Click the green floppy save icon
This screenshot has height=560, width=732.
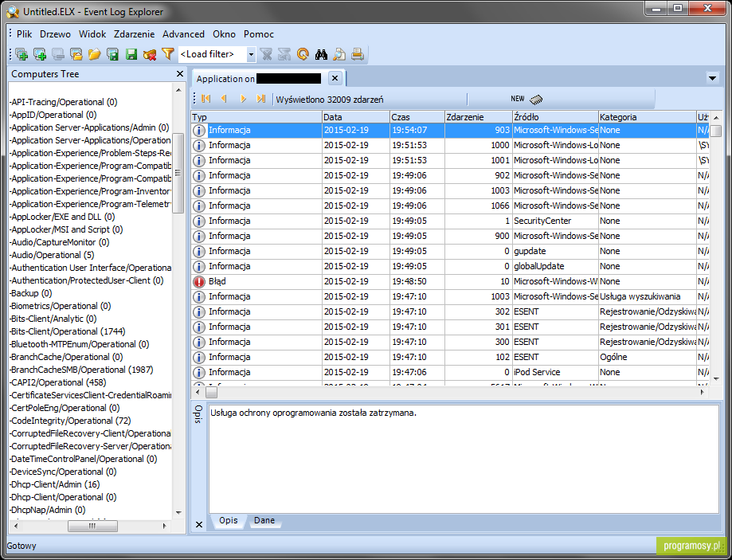coord(131,54)
